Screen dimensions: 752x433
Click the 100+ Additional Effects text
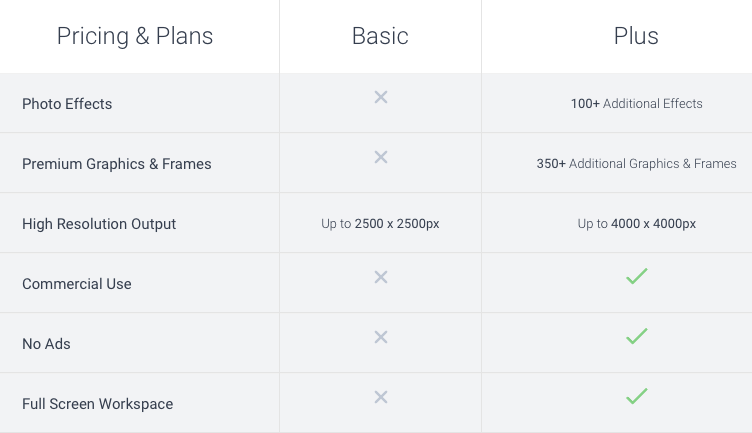tap(636, 104)
